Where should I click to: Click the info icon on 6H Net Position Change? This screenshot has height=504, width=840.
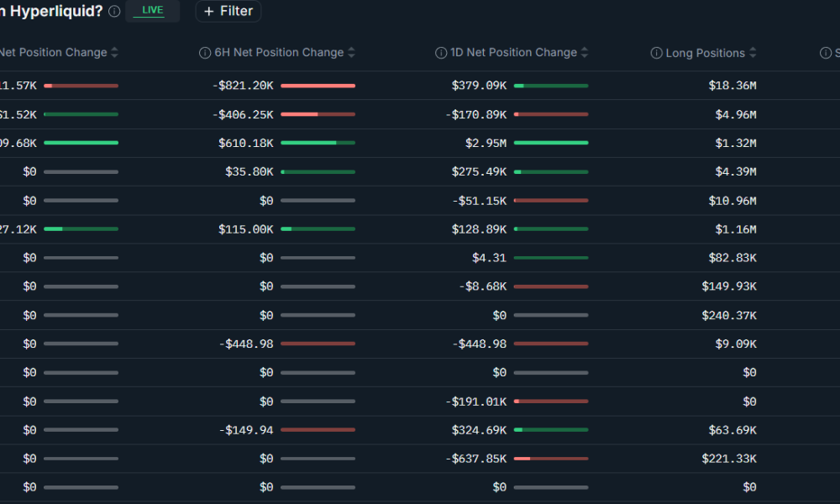(205, 52)
